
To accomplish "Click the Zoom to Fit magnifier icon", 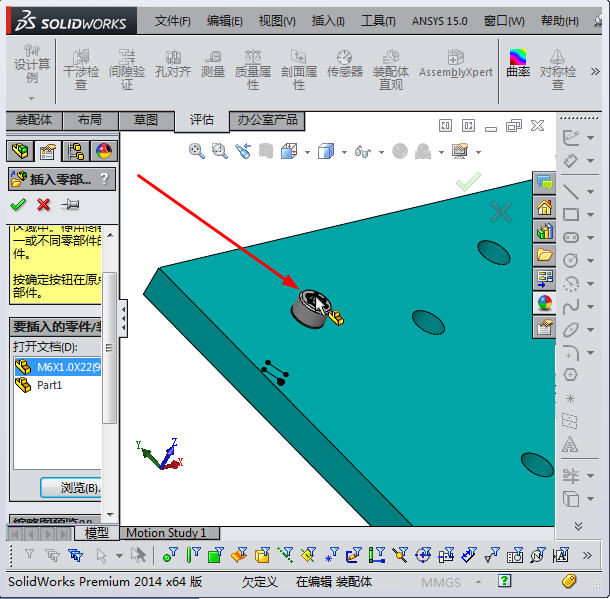I will [197, 151].
